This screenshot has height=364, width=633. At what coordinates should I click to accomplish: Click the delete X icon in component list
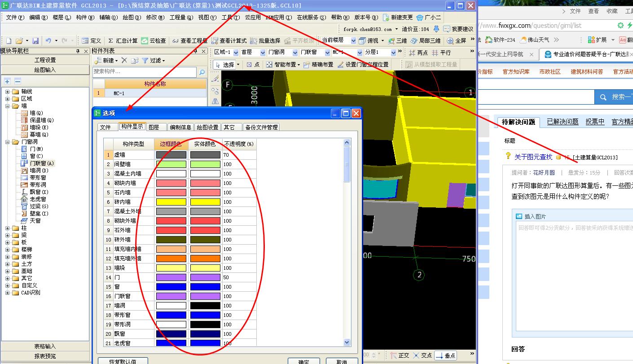(x=125, y=60)
